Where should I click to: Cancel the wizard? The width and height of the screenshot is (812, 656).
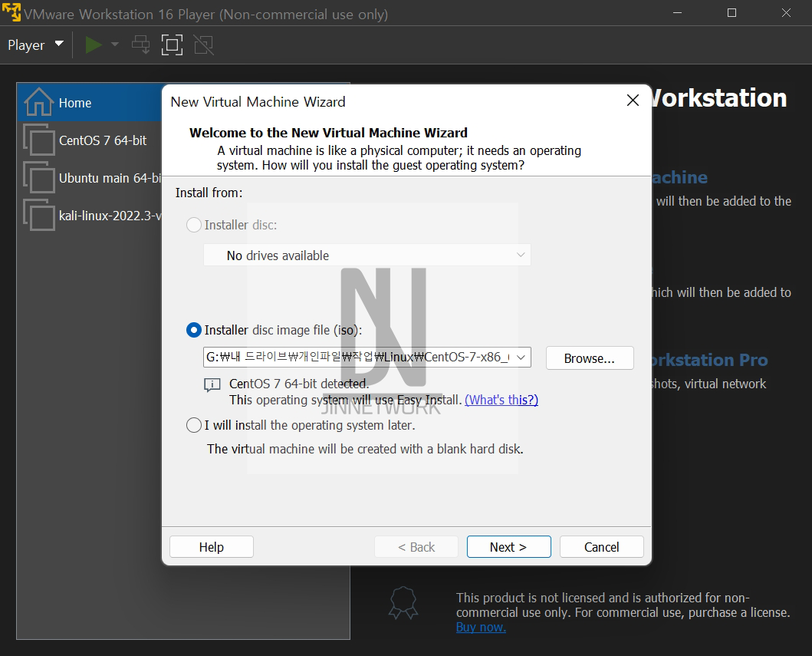point(601,546)
